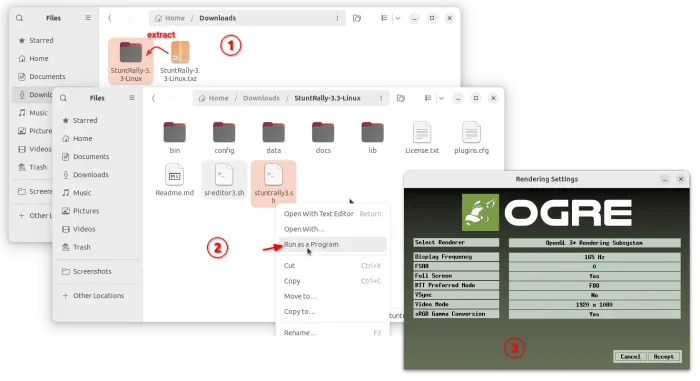Open Documents in front Files sidebar
This screenshot has height=381, width=700.
[x=98, y=157]
